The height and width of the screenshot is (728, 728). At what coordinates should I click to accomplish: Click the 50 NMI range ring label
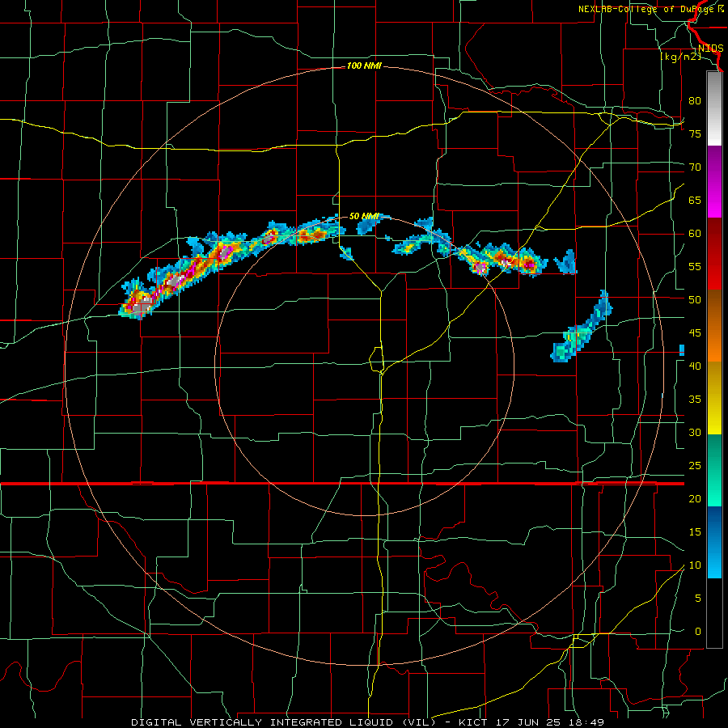(364, 216)
